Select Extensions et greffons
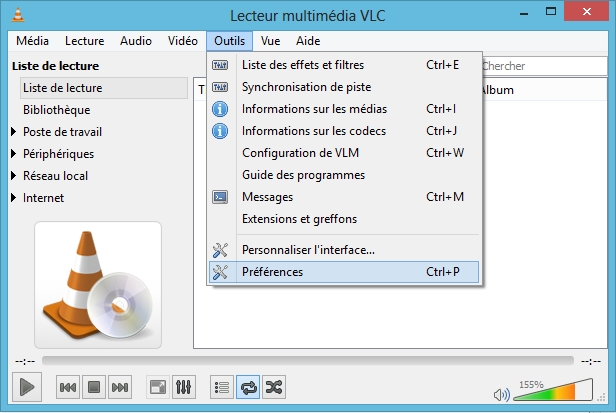 [344, 219]
